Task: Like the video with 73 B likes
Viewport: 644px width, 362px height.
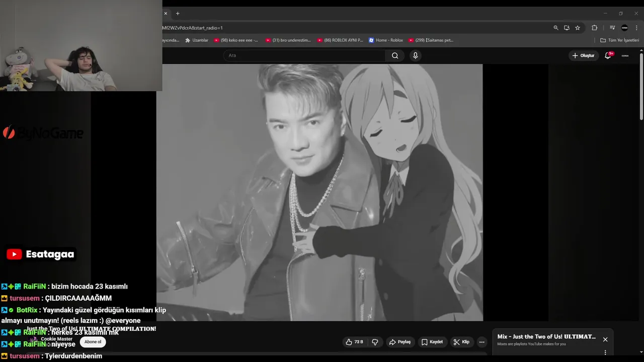Action: click(354, 342)
